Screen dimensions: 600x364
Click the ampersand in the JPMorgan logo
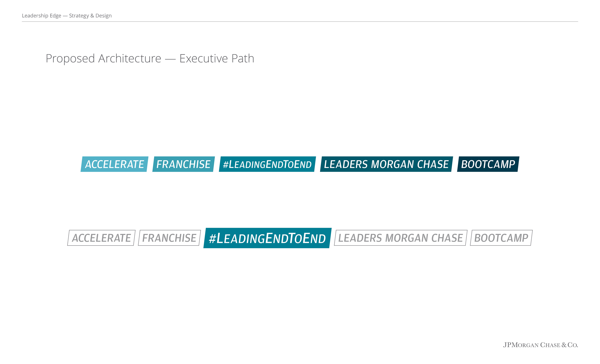[x=564, y=345]
